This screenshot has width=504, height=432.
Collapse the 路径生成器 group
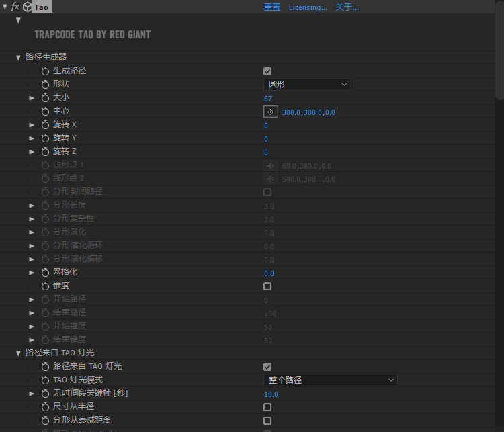tap(18, 58)
